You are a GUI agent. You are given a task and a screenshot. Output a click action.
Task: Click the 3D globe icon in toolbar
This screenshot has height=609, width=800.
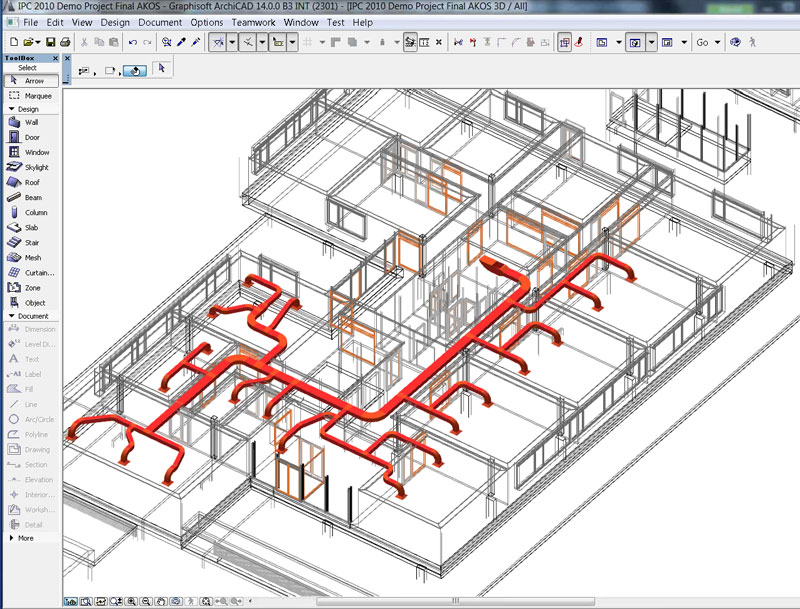(735, 42)
